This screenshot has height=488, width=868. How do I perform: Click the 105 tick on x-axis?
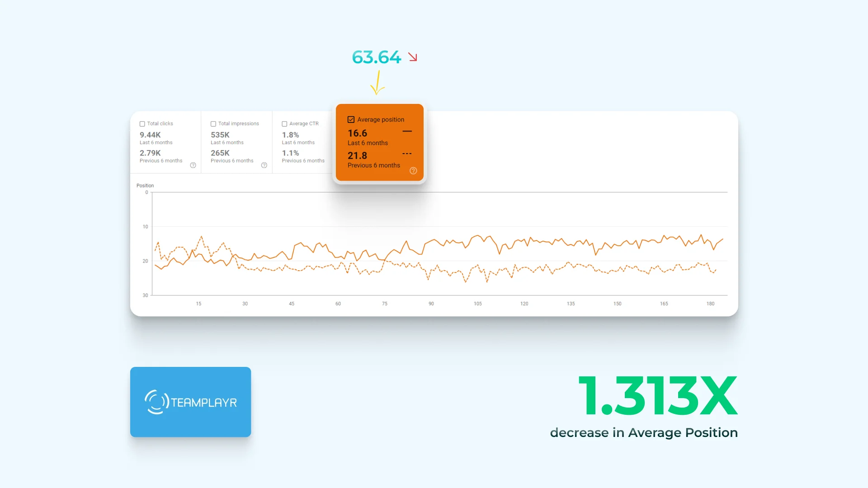pyautogui.click(x=477, y=304)
